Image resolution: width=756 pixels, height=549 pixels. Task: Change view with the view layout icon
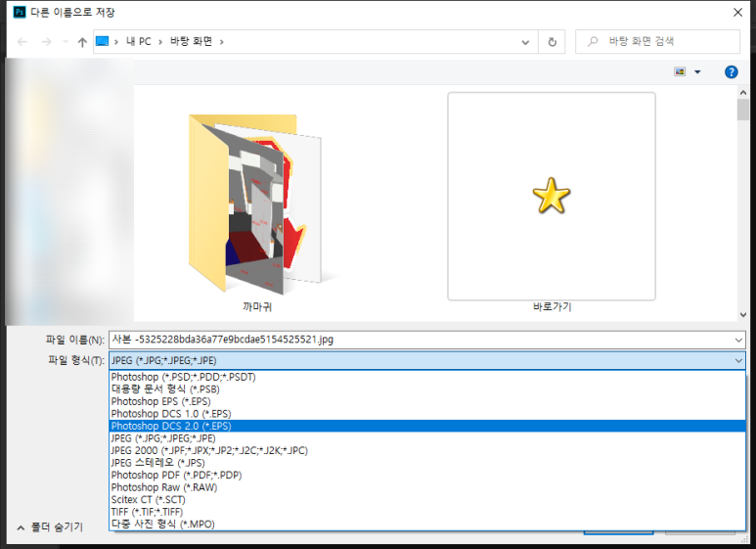(680, 71)
